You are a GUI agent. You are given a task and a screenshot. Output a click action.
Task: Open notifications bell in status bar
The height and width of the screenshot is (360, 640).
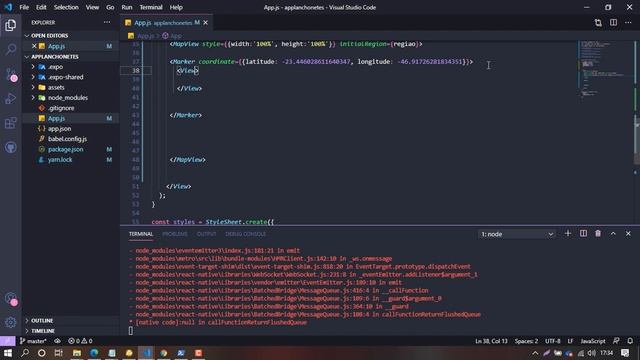coord(630,341)
